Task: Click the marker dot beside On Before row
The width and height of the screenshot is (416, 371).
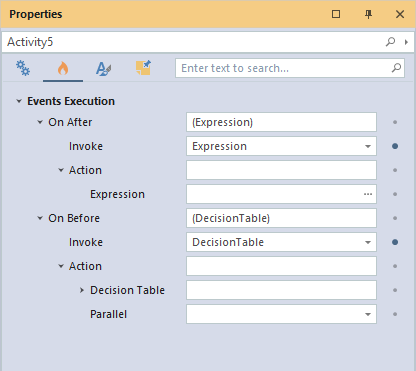Action: point(395,218)
